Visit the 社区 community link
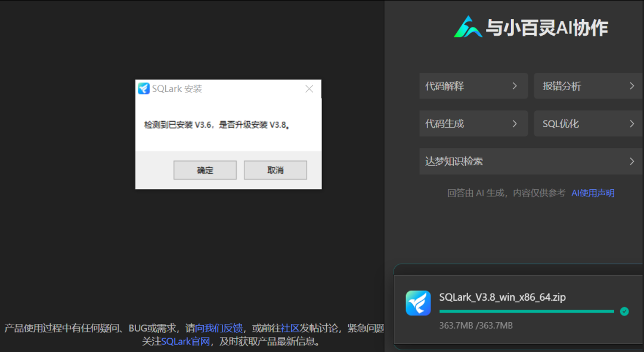This screenshot has width=644, height=352. pos(290,328)
